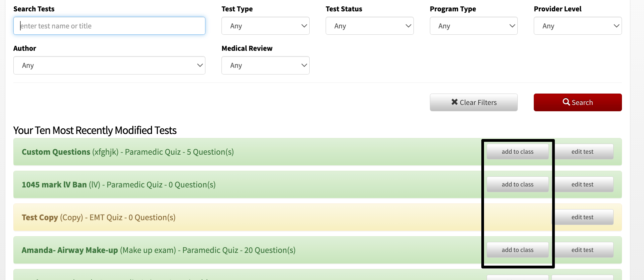Click the Search Tests name or title field
Screen dimensions: 644x280
(109, 26)
